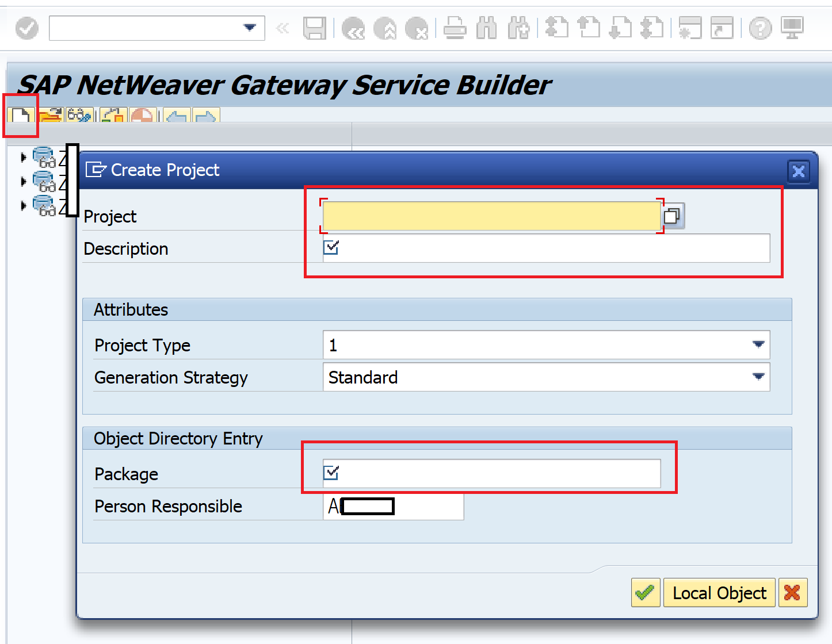832x644 pixels.
Task: Open search help beside Project field
Action: (673, 216)
